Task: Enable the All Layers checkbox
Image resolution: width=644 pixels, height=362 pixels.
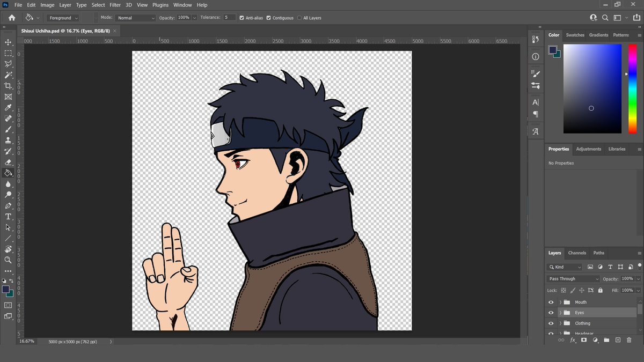Action: (299, 18)
